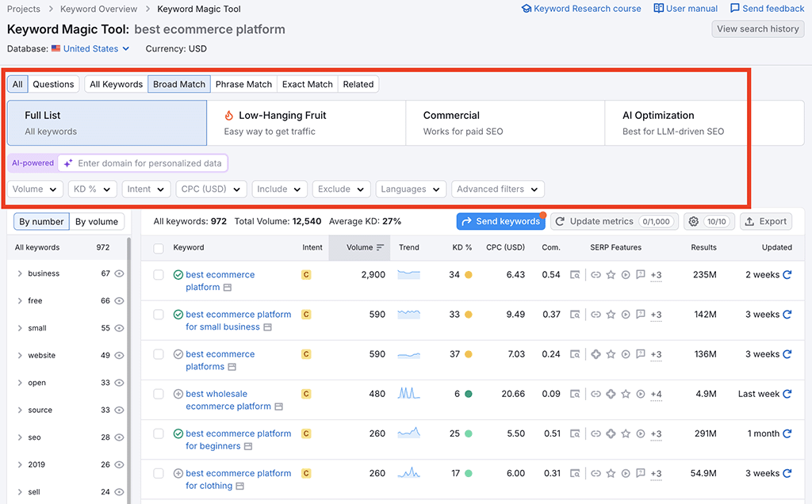Click the Intent C badge for best ecommerce platform for small business

306,315
